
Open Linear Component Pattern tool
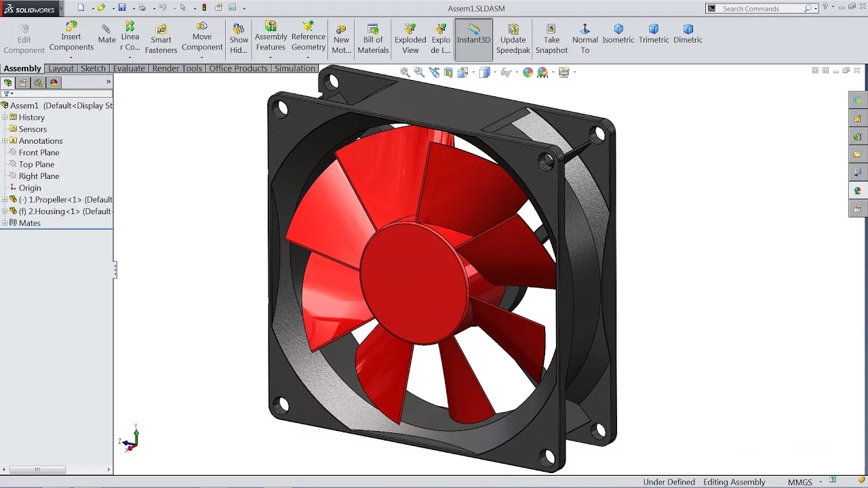(130, 36)
